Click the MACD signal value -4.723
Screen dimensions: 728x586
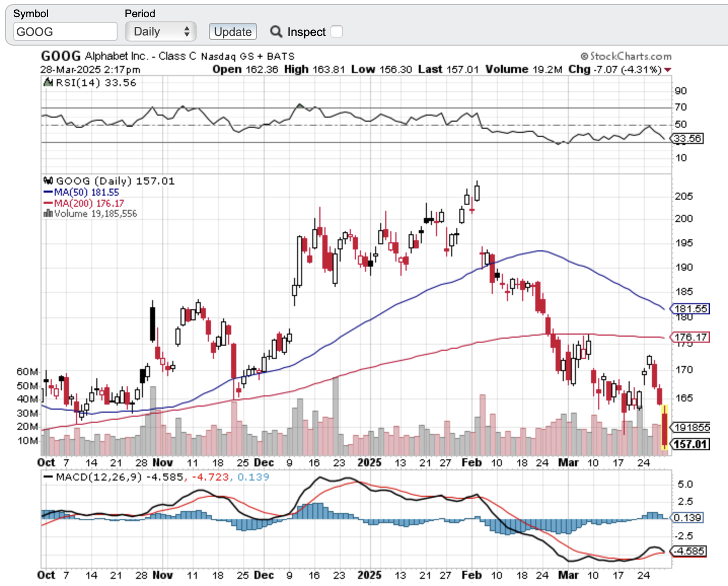[x=210, y=477]
